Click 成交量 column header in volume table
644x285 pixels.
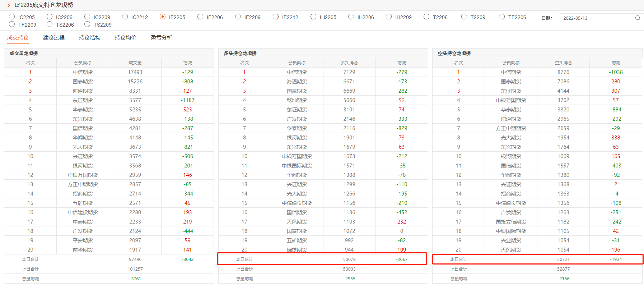coord(135,63)
